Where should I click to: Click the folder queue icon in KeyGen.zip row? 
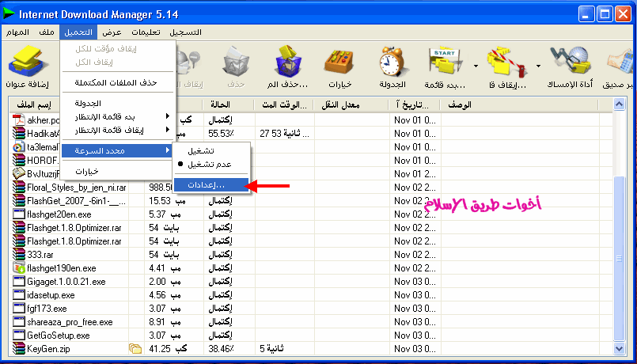[x=135, y=348]
